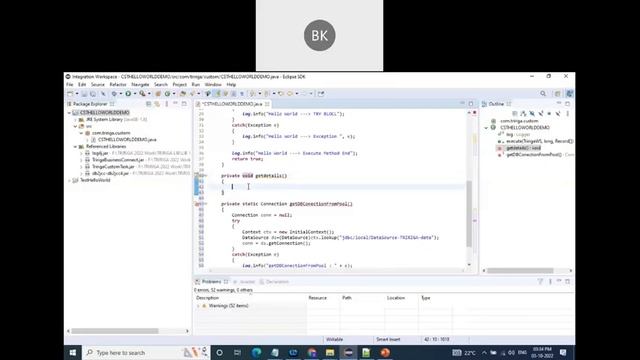
Task: Open Microsoft Edge from the taskbar
Action: coord(256,353)
